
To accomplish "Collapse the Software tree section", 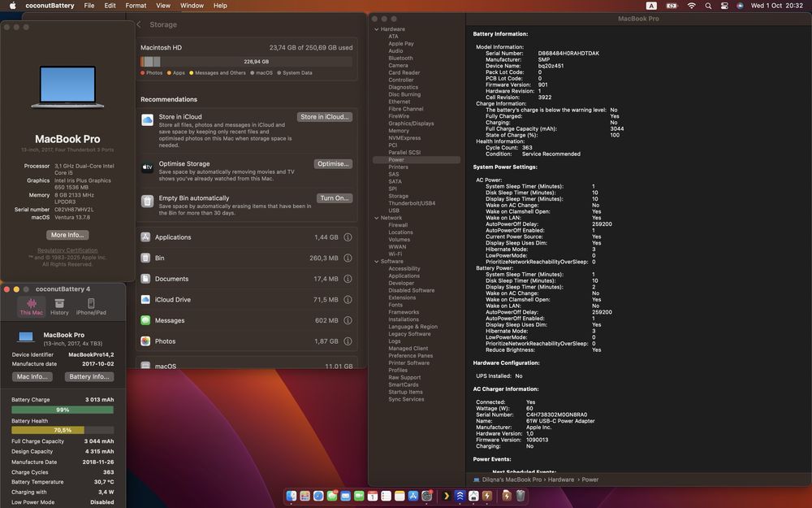I will coord(376,262).
